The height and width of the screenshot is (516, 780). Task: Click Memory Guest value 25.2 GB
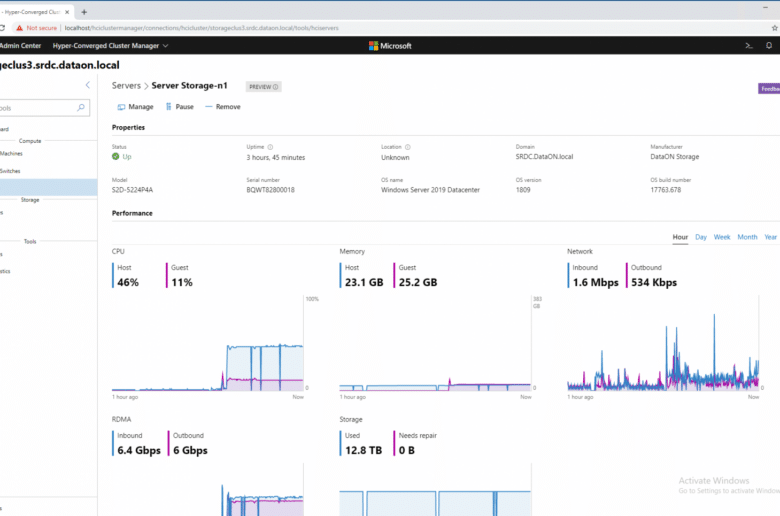tap(418, 283)
